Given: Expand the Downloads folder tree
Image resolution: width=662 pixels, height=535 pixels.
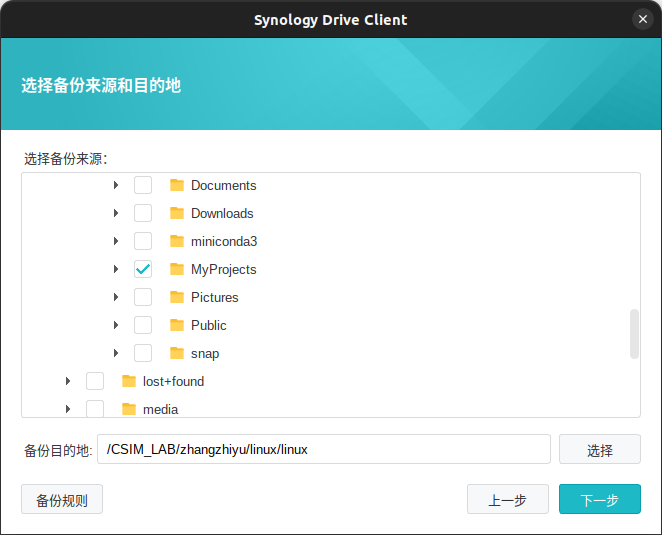Looking at the screenshot, I should (x=116, y=213).
